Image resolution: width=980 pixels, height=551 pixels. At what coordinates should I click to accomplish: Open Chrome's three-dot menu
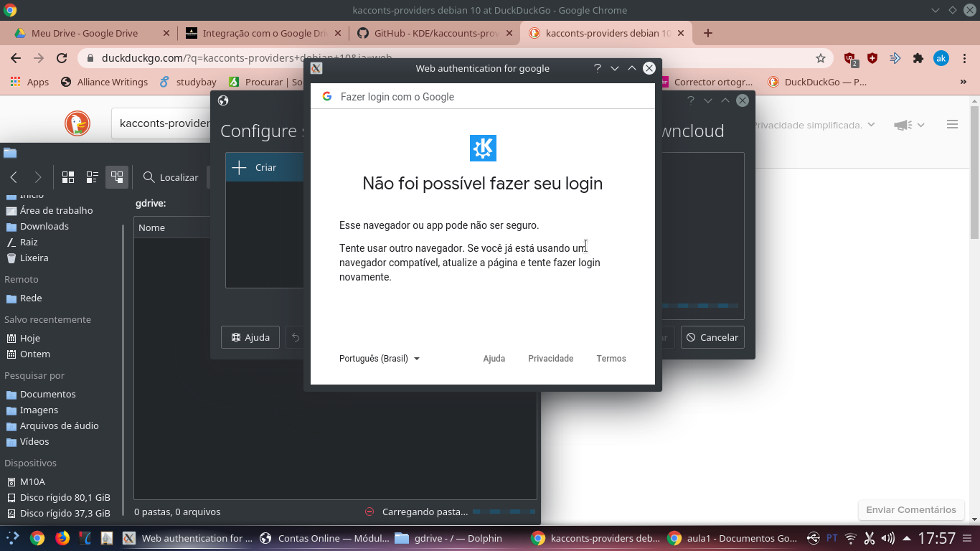click(963, 59)
